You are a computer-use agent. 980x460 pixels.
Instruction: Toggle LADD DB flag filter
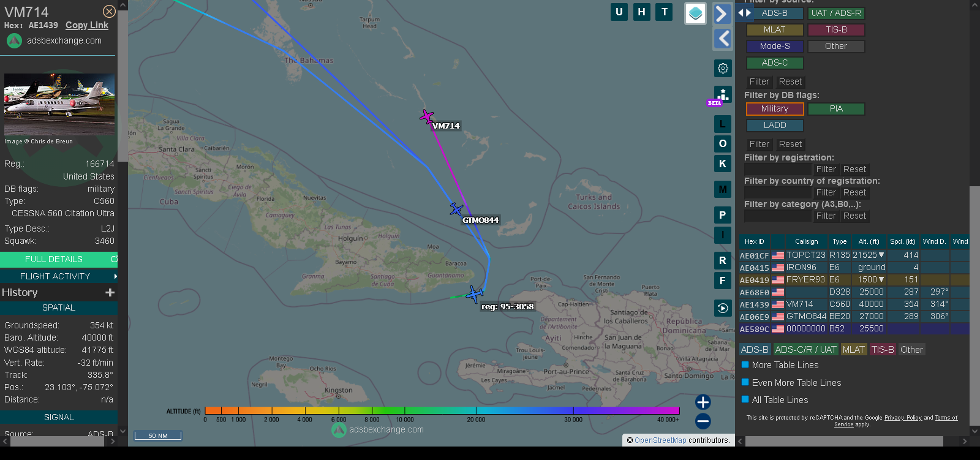(x=775, y=125)
